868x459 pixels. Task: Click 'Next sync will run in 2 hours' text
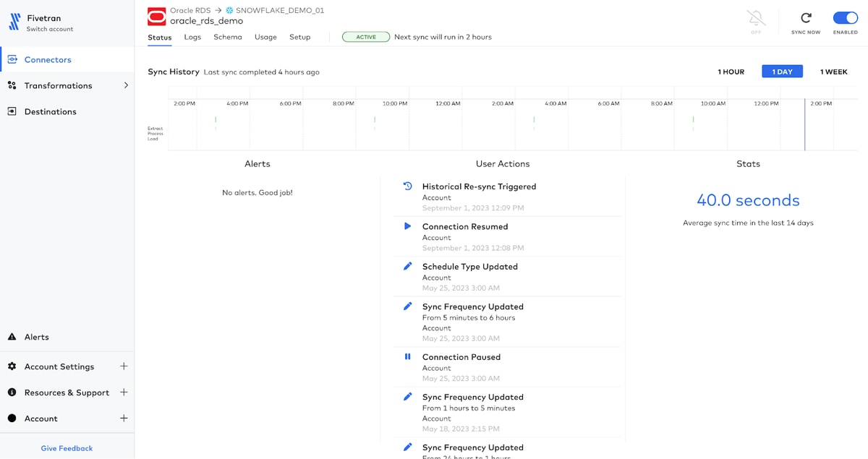[x=443, y=37]
